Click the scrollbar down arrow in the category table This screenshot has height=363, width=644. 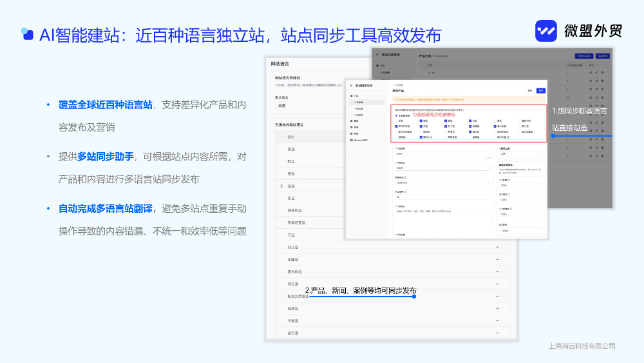pos(609,158)
